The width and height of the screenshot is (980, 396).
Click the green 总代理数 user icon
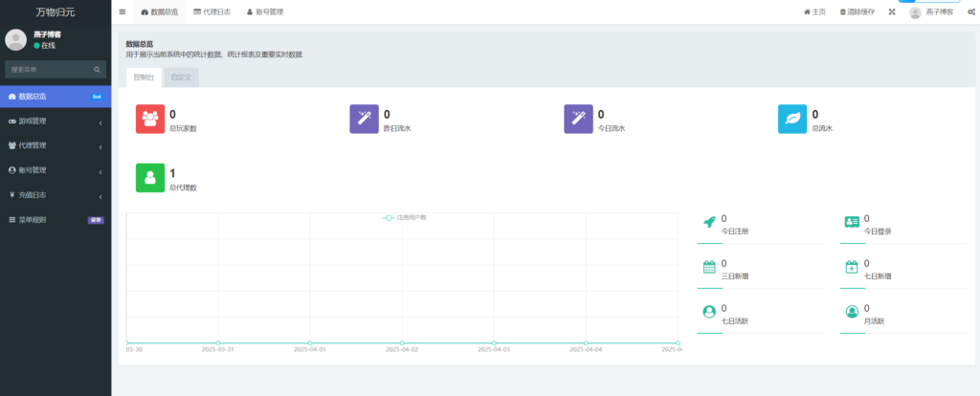(150, 178)
